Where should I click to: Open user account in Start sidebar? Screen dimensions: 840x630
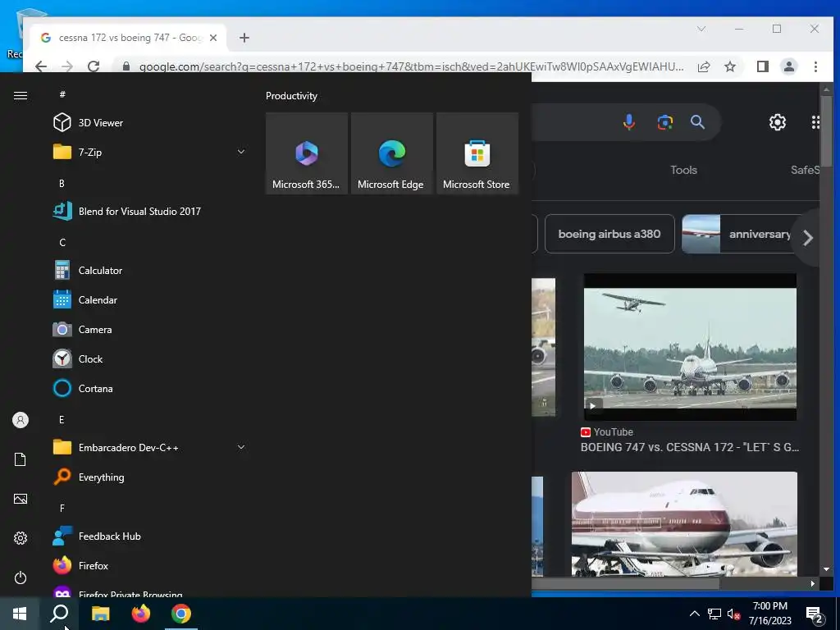point(21,420)
